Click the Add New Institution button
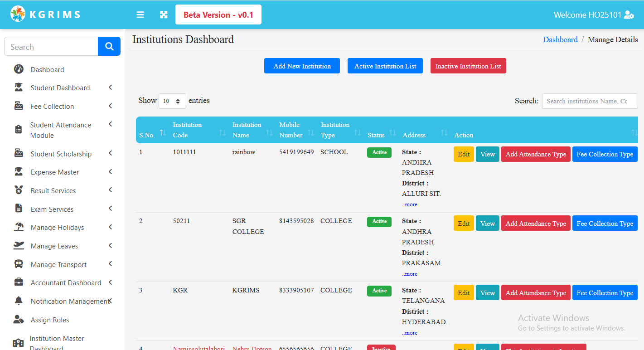Screen dimensions: 644x350 tap(302, 66)
